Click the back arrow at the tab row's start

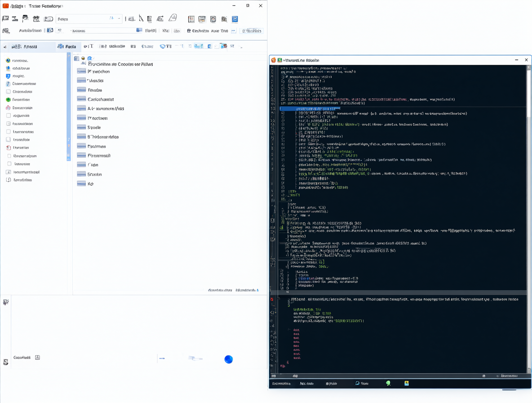(5, 47)
